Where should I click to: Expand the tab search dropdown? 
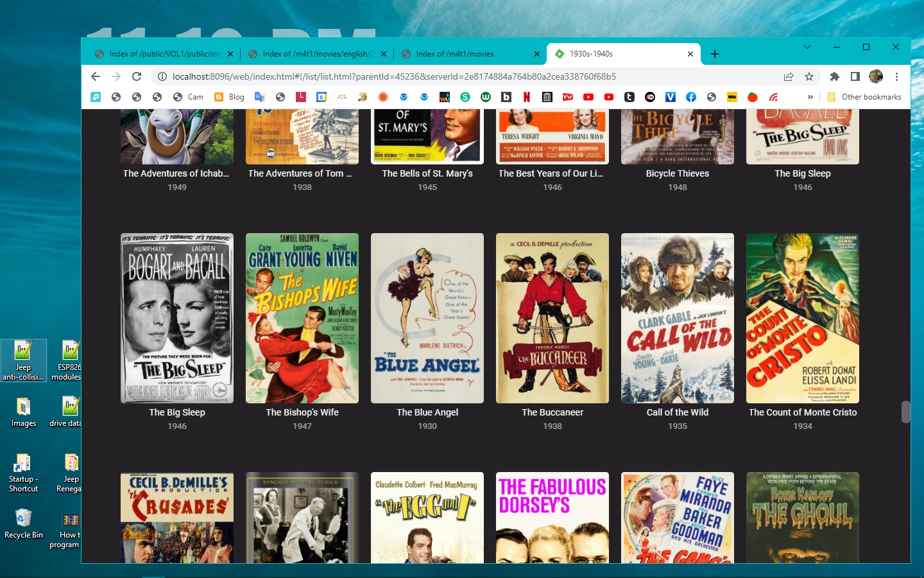pos(807,47)
